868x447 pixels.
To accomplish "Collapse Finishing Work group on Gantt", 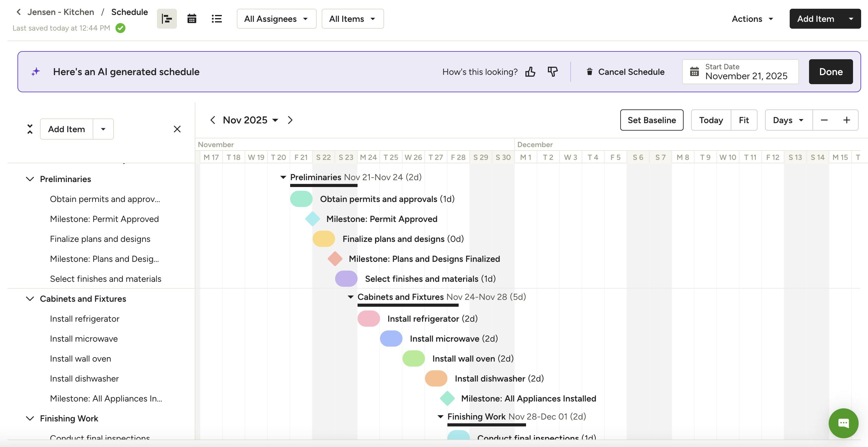I will 440,417.
